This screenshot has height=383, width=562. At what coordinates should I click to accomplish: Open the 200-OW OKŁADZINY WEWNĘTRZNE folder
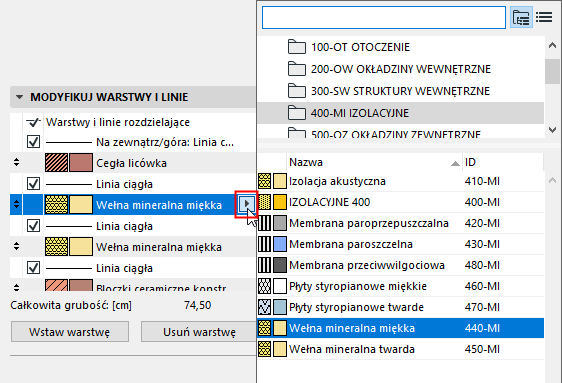(x=401, y=69)
